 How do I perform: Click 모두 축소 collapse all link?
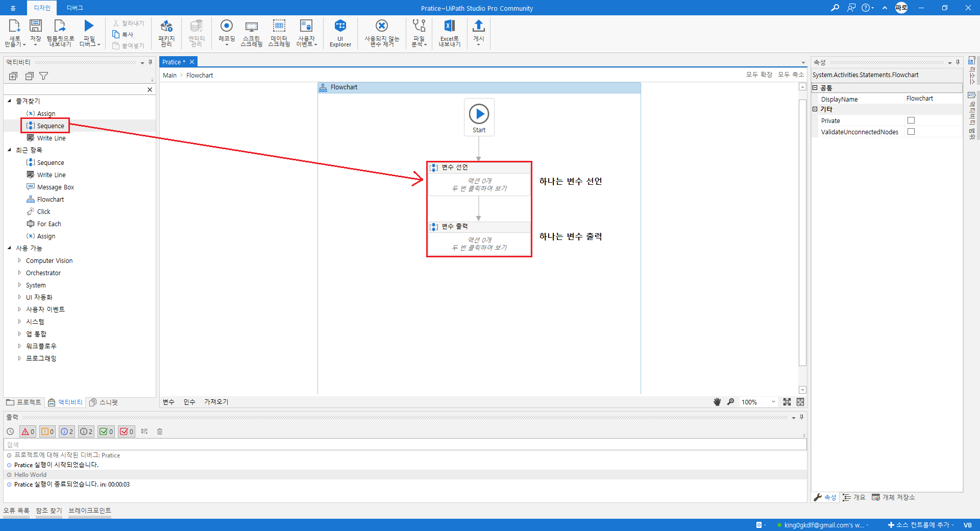point(791,75)
